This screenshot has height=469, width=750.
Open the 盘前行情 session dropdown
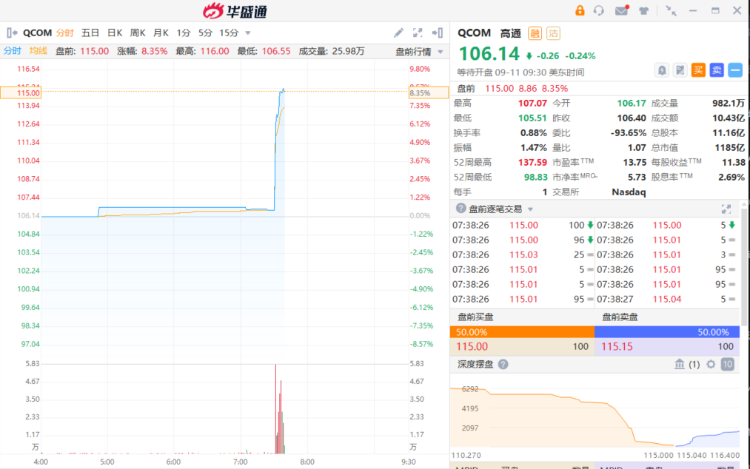tap(419, 51)
